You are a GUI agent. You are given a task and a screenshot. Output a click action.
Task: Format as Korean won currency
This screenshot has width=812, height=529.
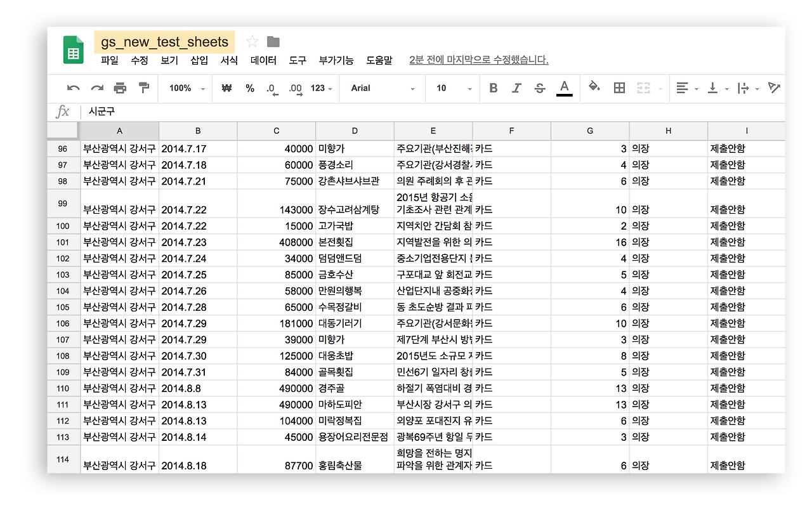pyautogui.click(x=226, y=88)
